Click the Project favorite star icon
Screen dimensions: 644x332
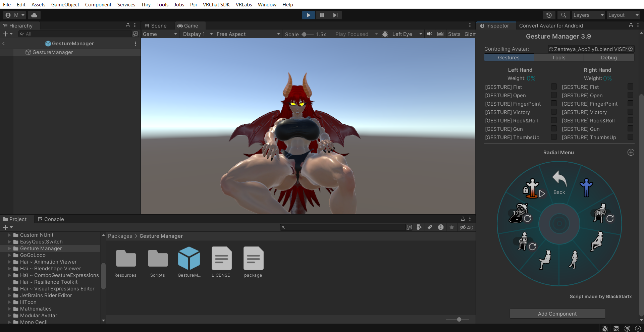click(x=452, y=227)
